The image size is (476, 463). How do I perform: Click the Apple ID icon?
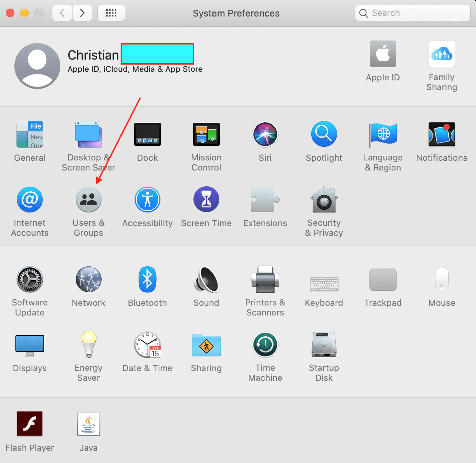tap(383, 54)
